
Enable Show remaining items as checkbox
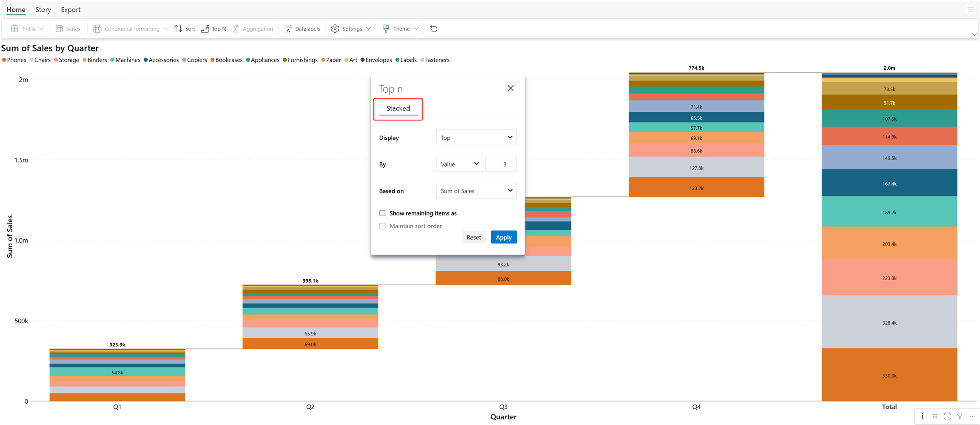point(382,213)
